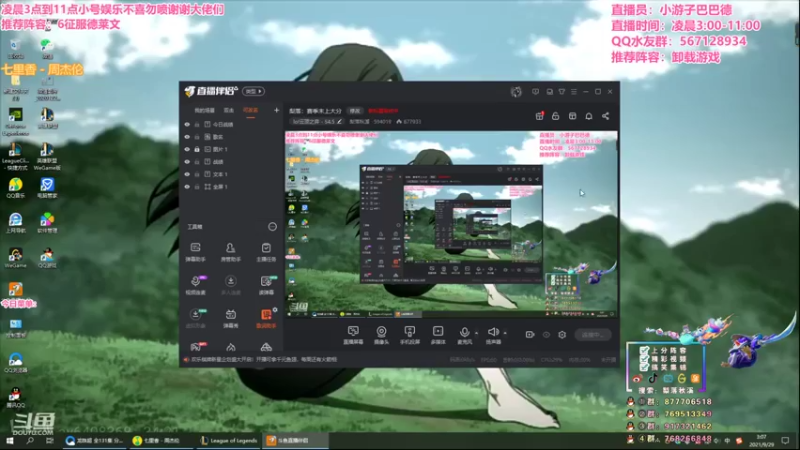
Task: Add a 多媒体 media source
Action: [x=438, y=335]
